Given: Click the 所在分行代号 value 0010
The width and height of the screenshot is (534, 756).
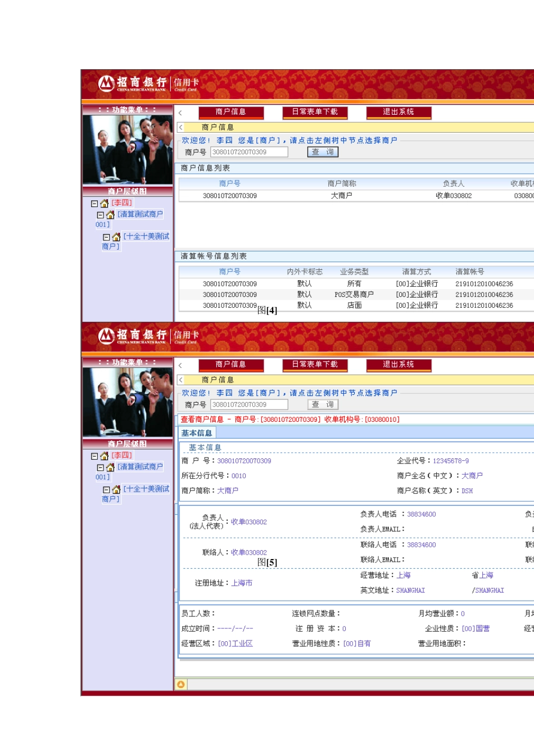Looking at the screenshot, I should [x=239, y=476].
